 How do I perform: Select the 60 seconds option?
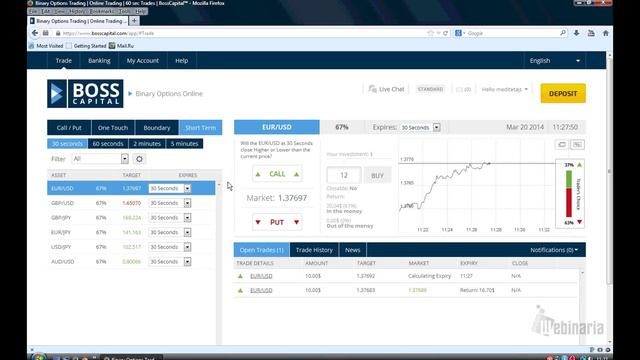[x=108, y=144]
